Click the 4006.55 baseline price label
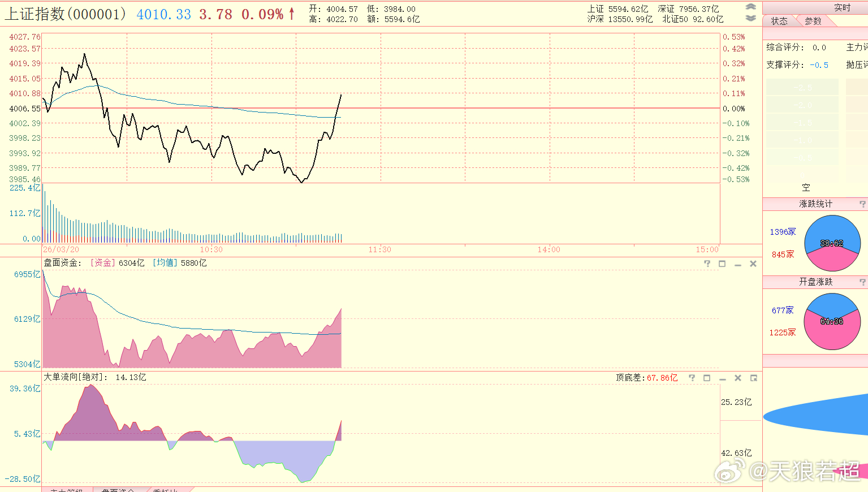Screen dimensions: 868x492 [25, 109]
